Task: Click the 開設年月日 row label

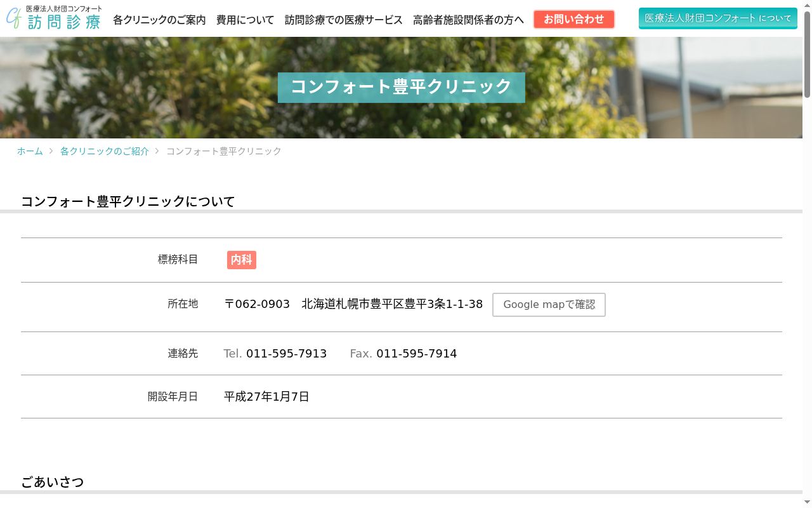Action: coord(173,397)
